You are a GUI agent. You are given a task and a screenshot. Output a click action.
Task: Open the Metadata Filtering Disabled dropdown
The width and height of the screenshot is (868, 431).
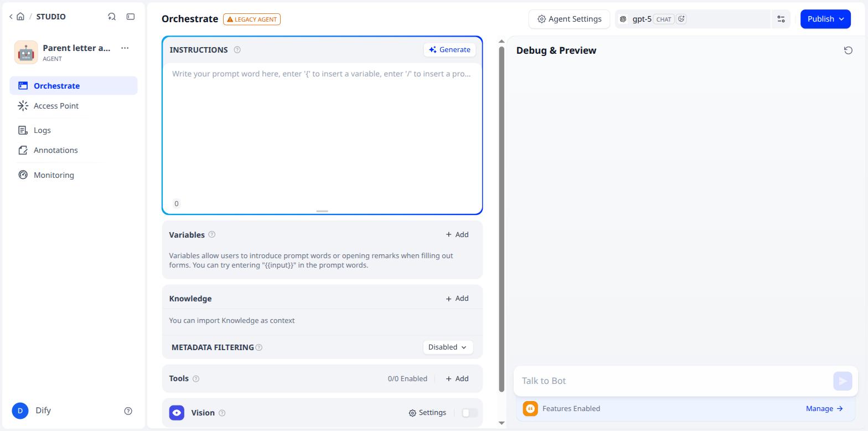447,347
